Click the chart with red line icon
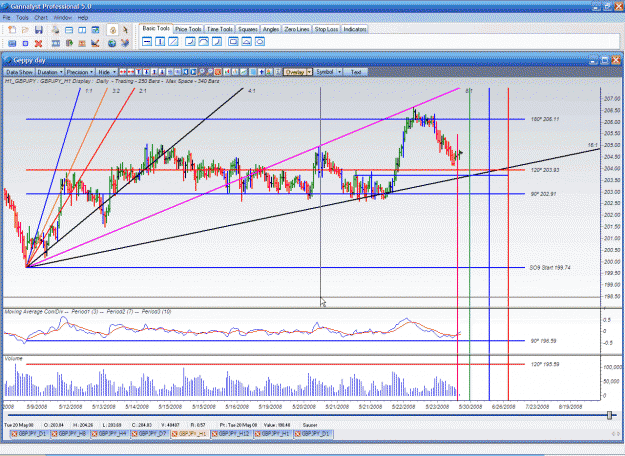 pos(95,43)
